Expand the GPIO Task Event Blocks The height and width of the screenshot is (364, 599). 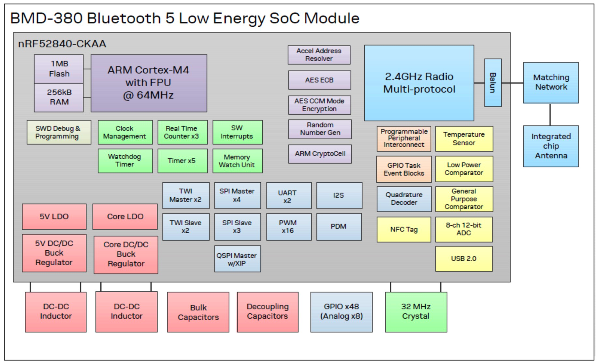coord(404,169)
